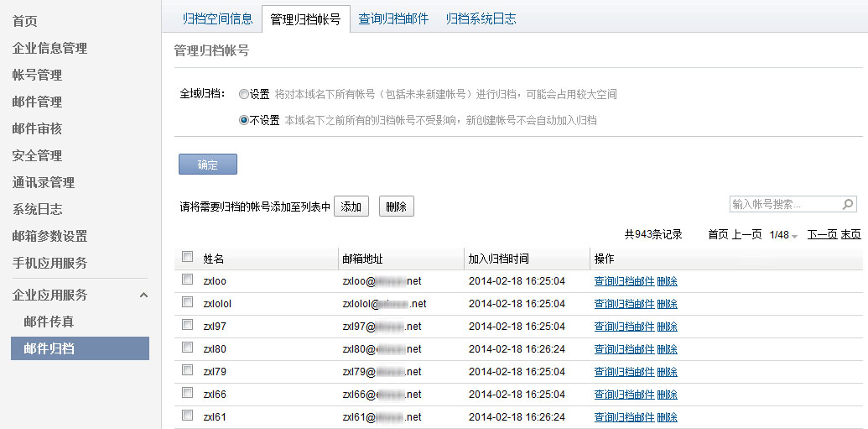Go to 下一页 next page
The height and width of the screenshot is (429, 868).
[822, 235]
